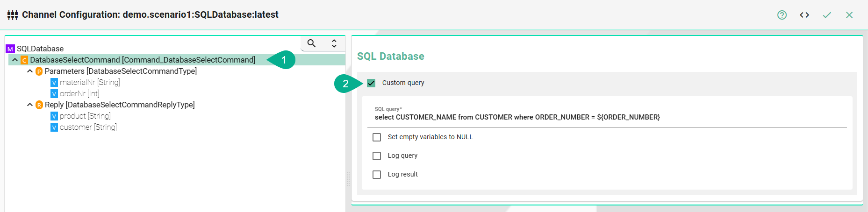Screen dimensions: 868x212
Task: Open the help icon in header
Action: pos(782,15)
